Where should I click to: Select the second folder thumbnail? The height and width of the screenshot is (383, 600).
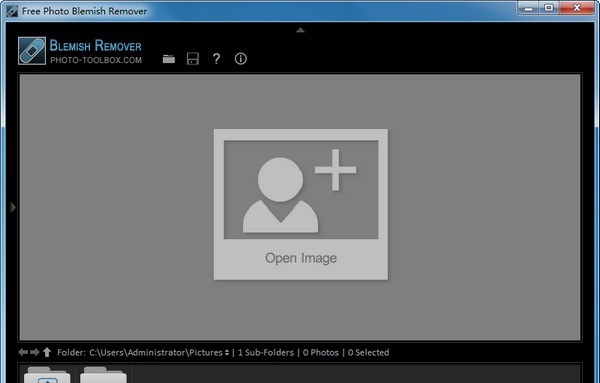(103, 375)
